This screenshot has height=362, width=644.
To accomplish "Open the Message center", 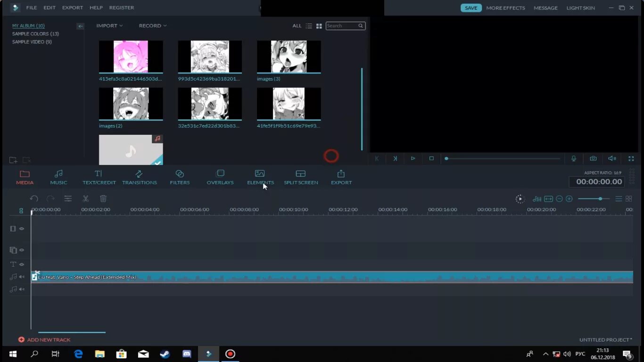I will (545, 8).
